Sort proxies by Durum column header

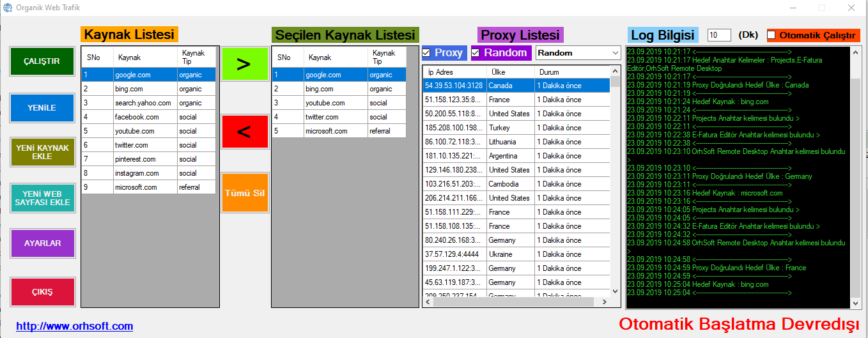[572, 72]
